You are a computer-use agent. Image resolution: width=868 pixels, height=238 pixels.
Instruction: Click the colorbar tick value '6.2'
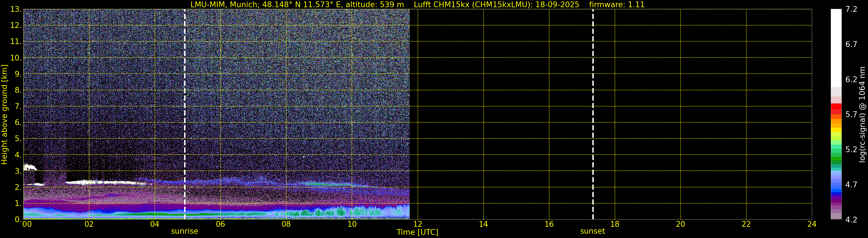[851, 79]
